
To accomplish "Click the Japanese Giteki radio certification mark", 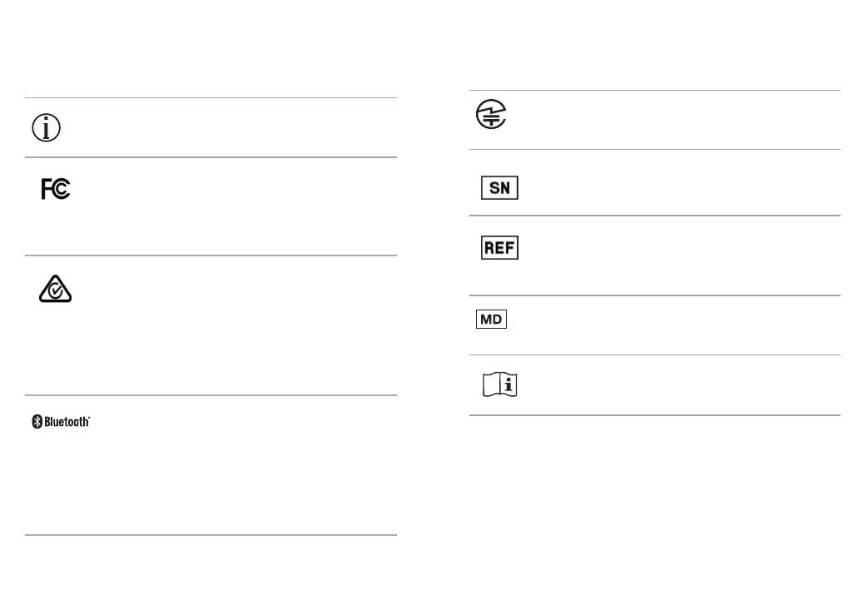I will 491,114.
